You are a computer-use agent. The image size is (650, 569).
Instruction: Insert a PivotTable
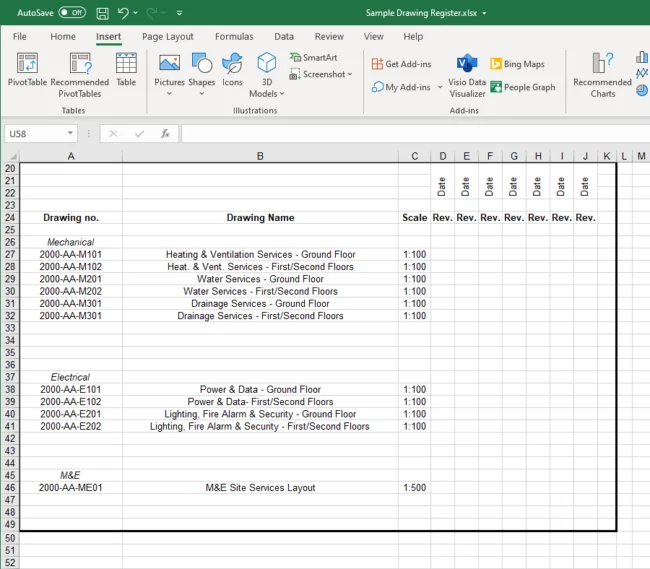coord(27,72)
